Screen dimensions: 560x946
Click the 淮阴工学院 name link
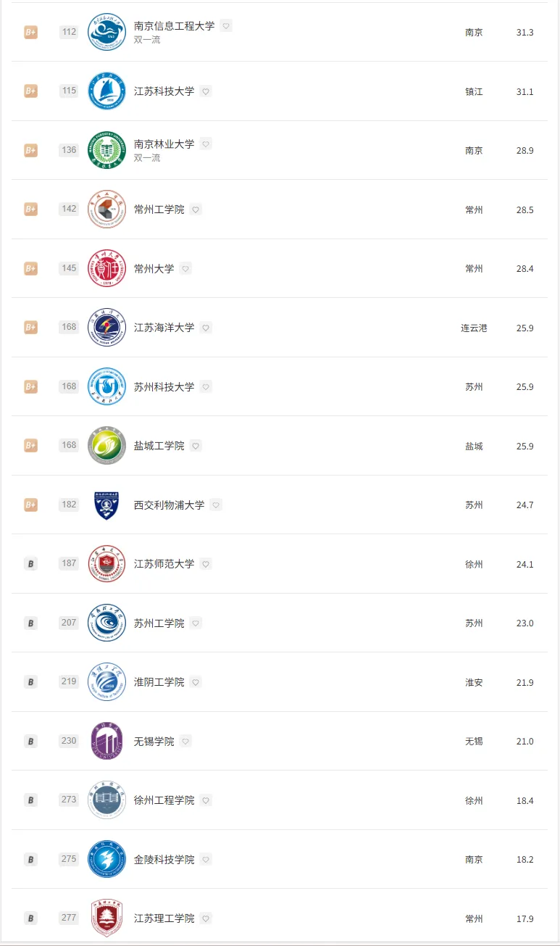(x=159, y=682)
